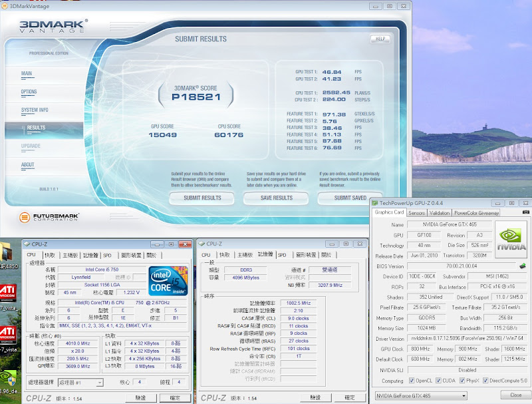Image resolution: width=532 pixels, height=404 pixels.
Task: Click the Futuremark Corporation logo
Action: (x=49, y=217)
